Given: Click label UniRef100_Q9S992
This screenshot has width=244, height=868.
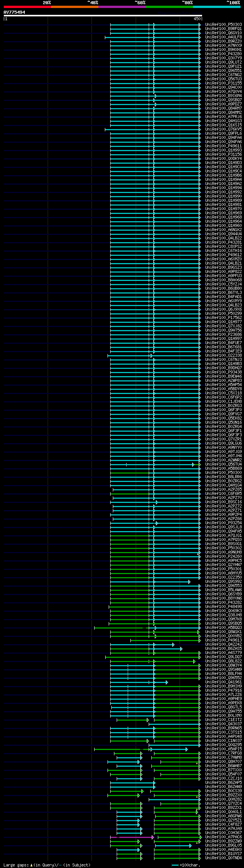Looking at the screenshot, I should pyautogui.click(x=223, y=581).
